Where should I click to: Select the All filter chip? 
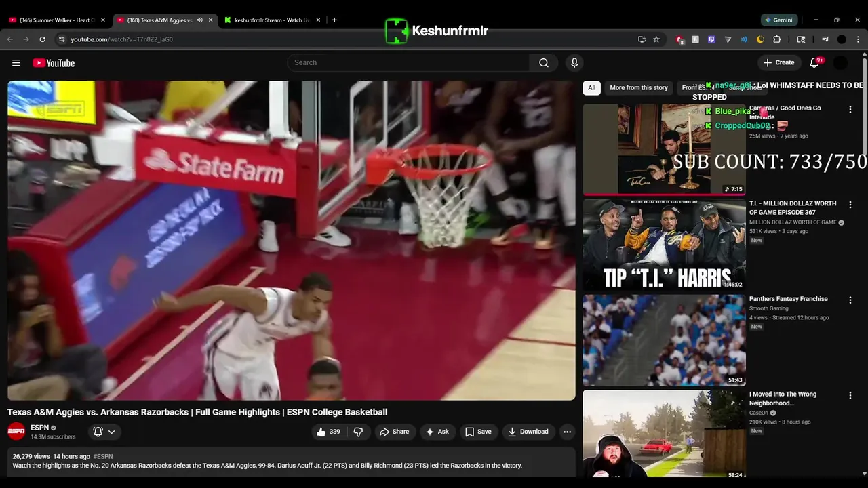(591, 87)
